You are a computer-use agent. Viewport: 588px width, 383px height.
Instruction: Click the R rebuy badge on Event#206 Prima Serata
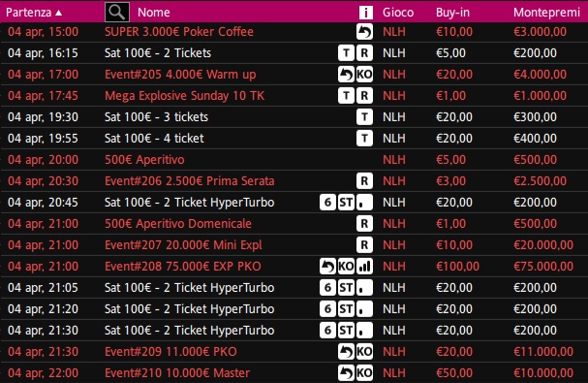364,181
